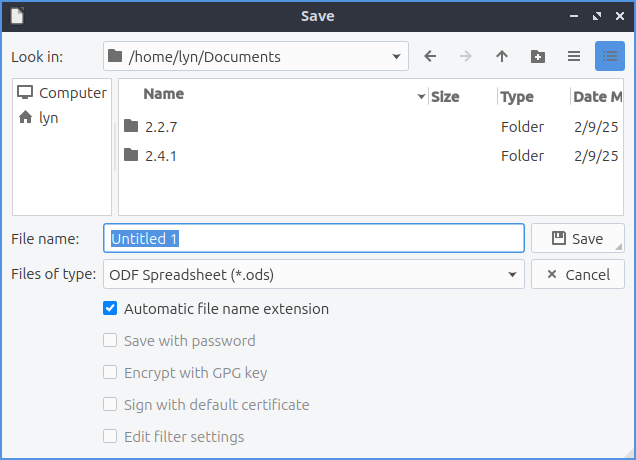Switch to detail view mode
636x460 pixels.
click(x=609, y=57)
